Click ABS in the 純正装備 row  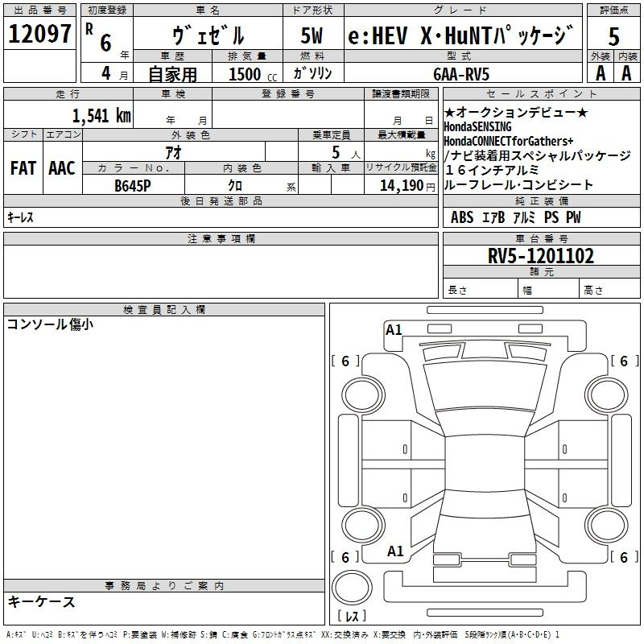pos(462,217)
